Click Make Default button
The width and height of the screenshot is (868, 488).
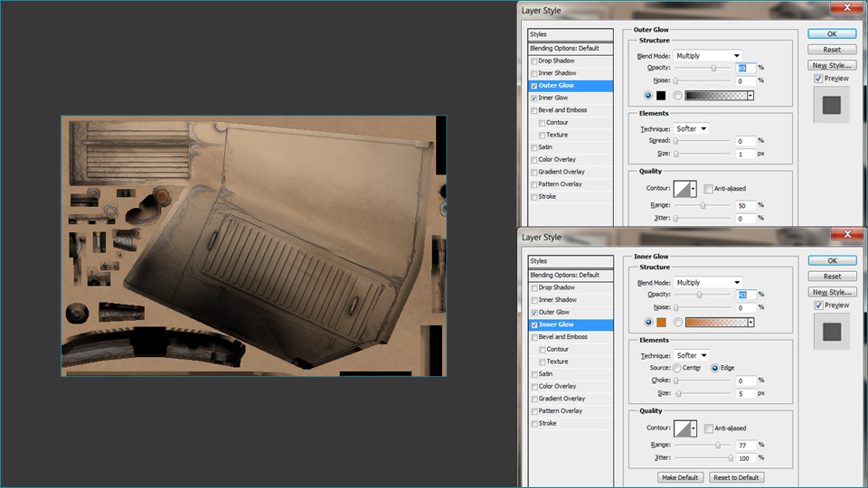click(680, 477)
